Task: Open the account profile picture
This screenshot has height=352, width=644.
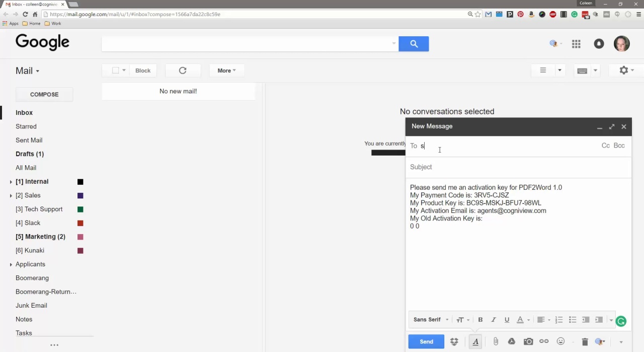Action: 622,44
